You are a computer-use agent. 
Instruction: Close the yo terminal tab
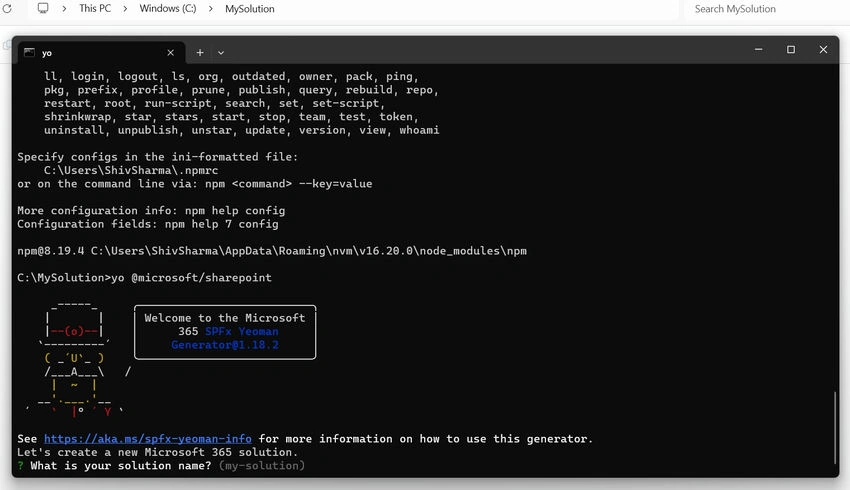(170, 53)
